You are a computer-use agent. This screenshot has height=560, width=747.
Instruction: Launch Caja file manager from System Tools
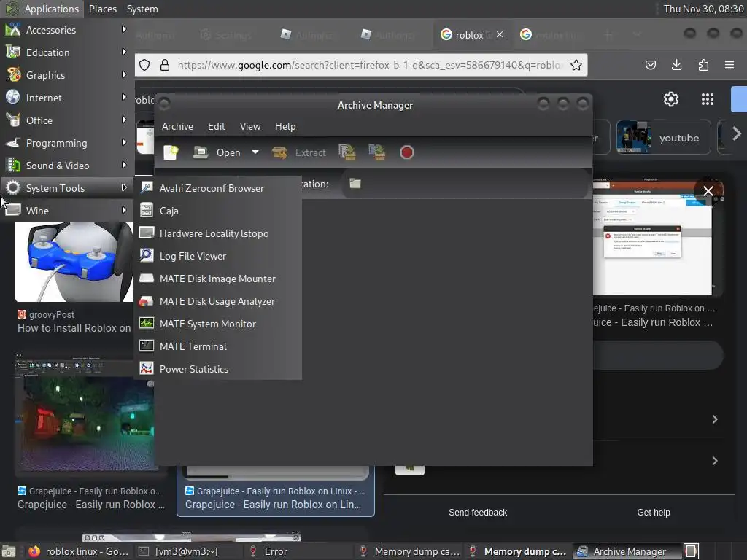218,211
